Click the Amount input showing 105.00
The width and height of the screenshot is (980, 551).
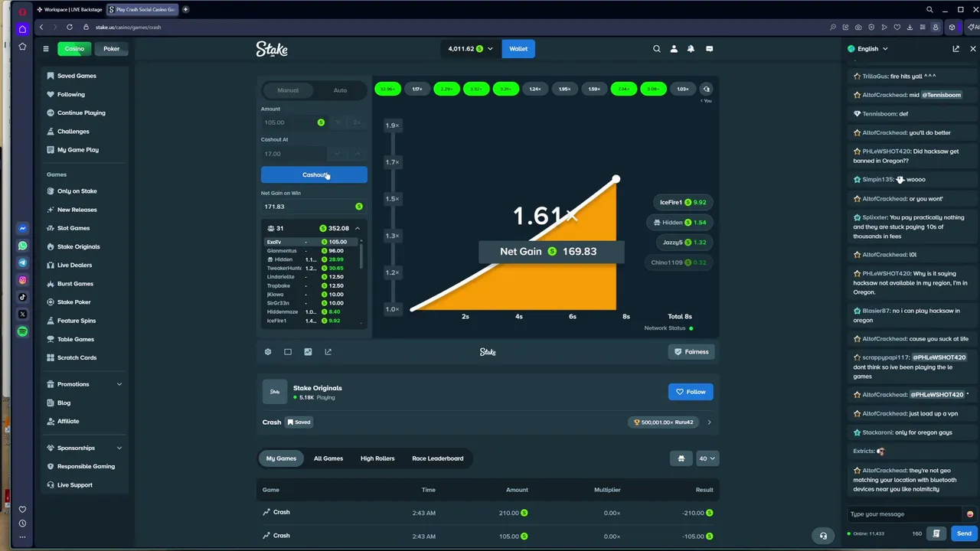click(293, 122)
